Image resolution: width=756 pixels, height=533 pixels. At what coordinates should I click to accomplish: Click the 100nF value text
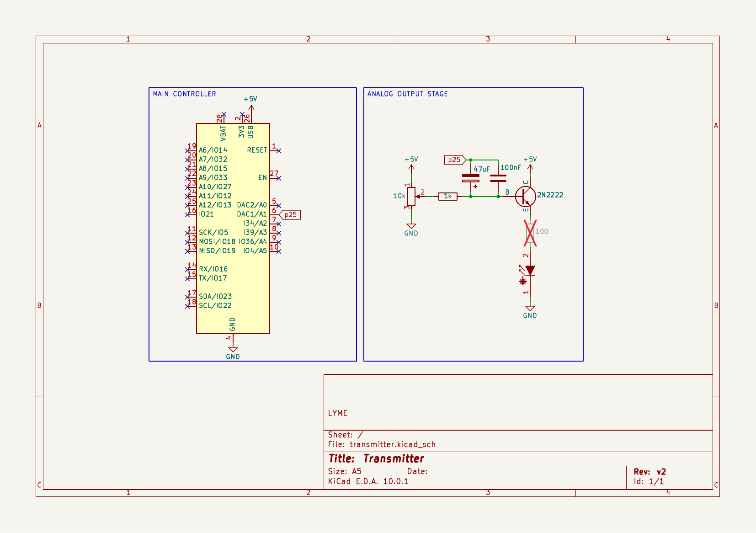click(x=511, y=168)
